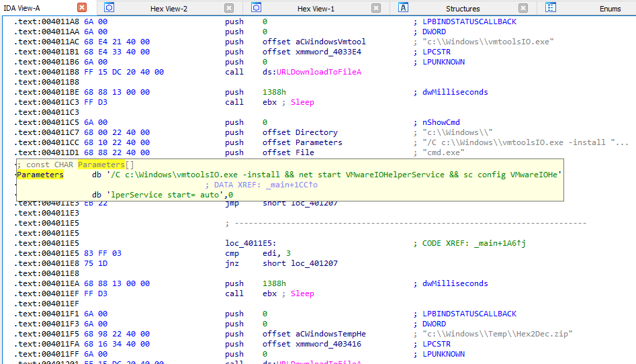636x364 pixels.
Task: Click the Enums tab icon
Action: tap(551, 7)
